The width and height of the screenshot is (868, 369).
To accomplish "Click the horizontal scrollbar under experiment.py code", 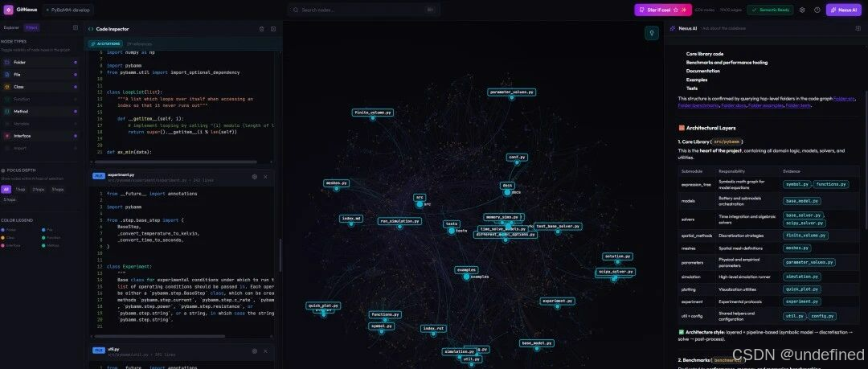I will pos(160,336).
